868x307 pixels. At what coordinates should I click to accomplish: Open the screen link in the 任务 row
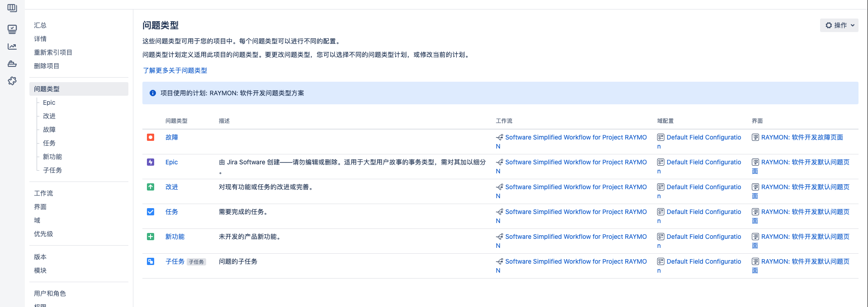pyautogui.click(x=801, y=216)
